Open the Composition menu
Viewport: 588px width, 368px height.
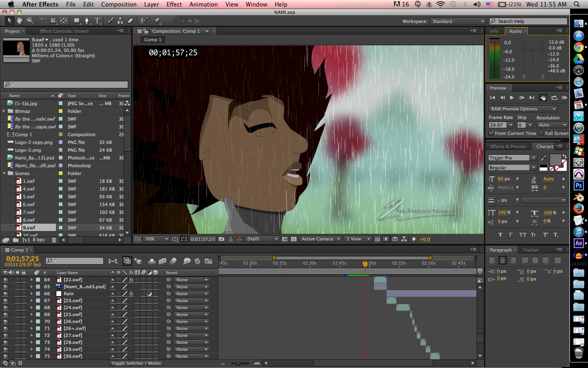(x=119, y=4)
